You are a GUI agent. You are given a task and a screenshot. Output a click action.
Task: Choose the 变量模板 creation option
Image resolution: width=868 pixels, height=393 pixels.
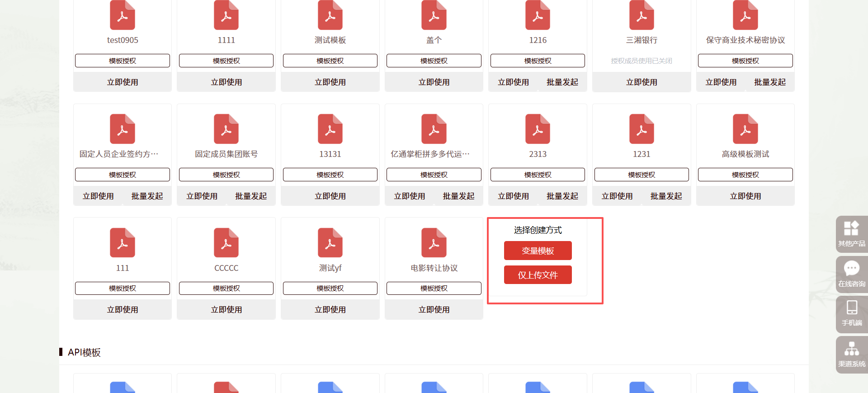pos(538,251)
